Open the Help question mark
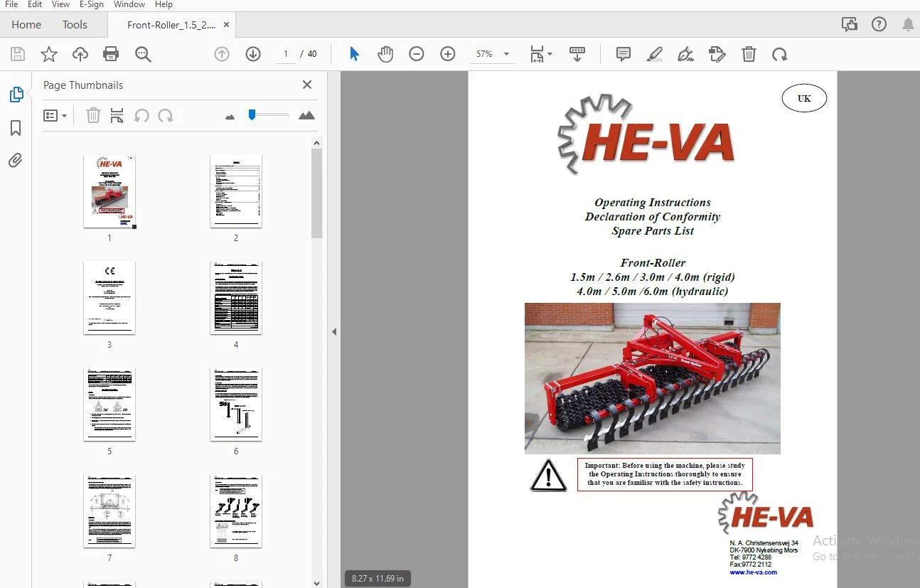The image size is (920, 588). pos(879,24)
